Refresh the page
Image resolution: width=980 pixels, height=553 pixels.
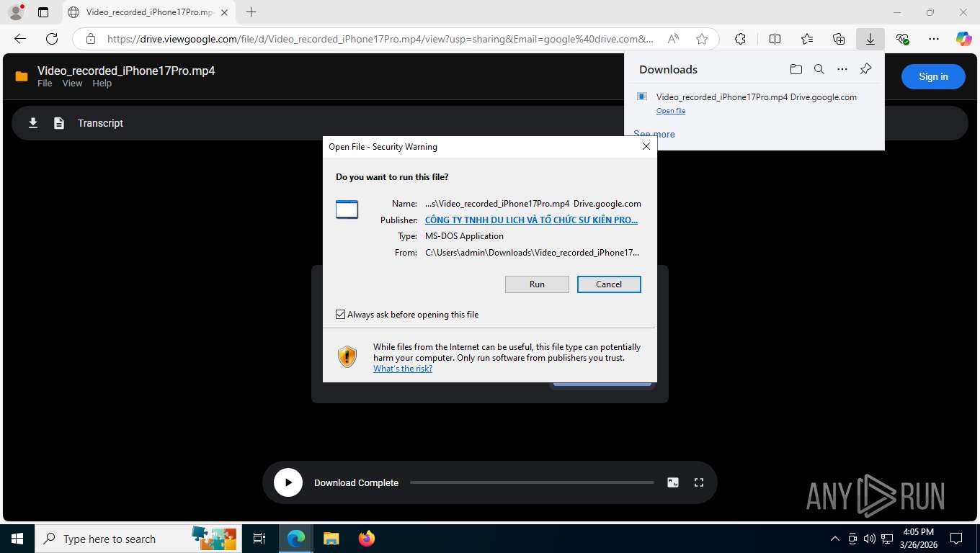pyautogui.click(x=52, y=39)
